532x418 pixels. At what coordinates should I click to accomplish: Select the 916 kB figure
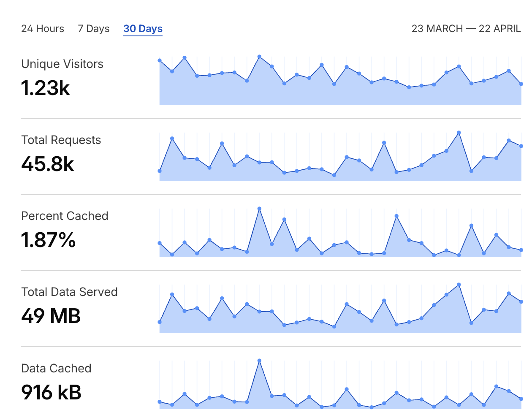point(52,392)
